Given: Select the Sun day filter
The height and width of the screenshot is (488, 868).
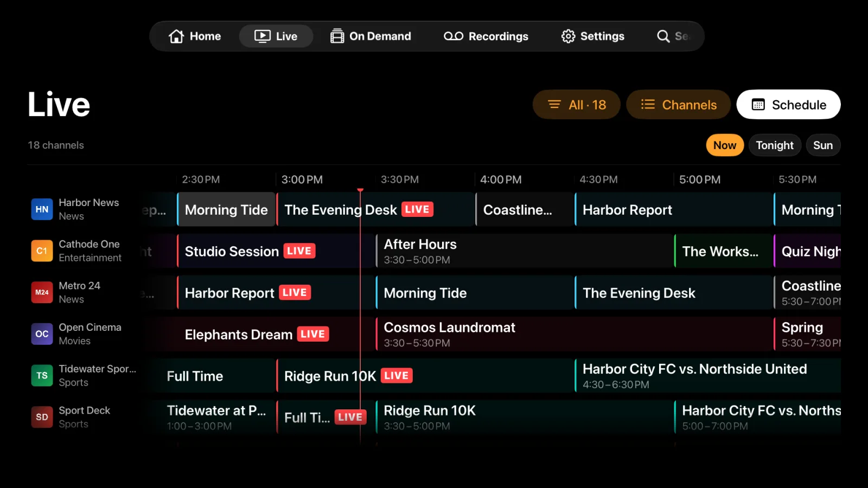Looking at the screenshot, I should coord(823,145).
